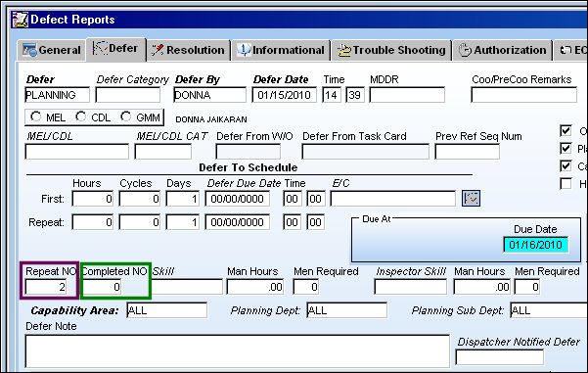Image resolution: width=588 pixels, height=373 pixels.
Task: Click the MDDR input field
Action: point(407,95)
